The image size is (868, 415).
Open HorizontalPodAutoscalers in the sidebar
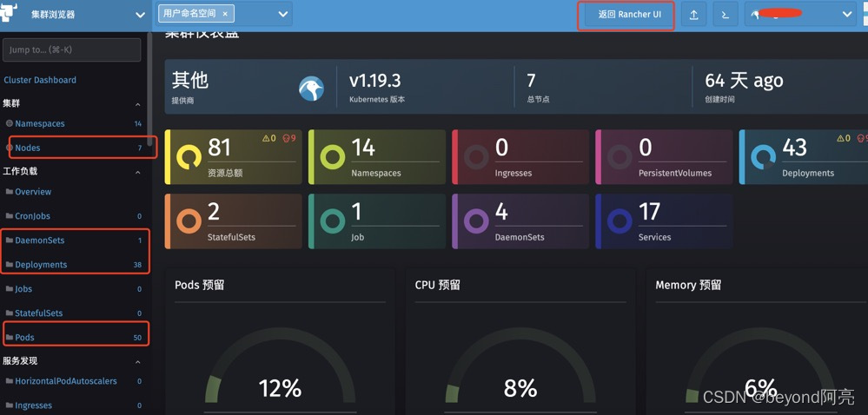click(x=66, y=381)
